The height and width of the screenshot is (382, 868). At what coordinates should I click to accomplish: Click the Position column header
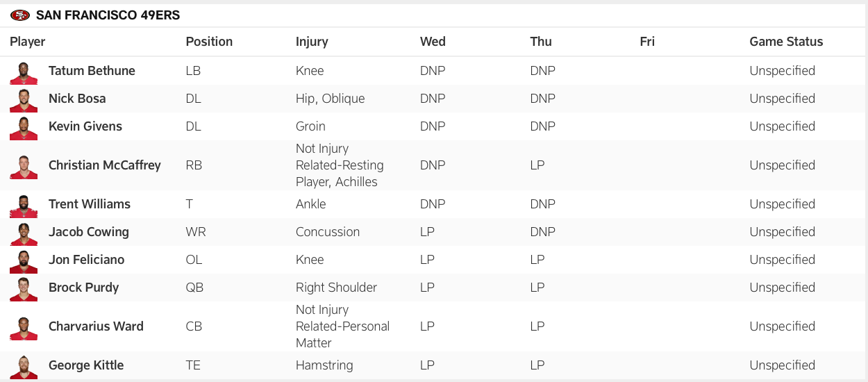click(x=209, y=42)
